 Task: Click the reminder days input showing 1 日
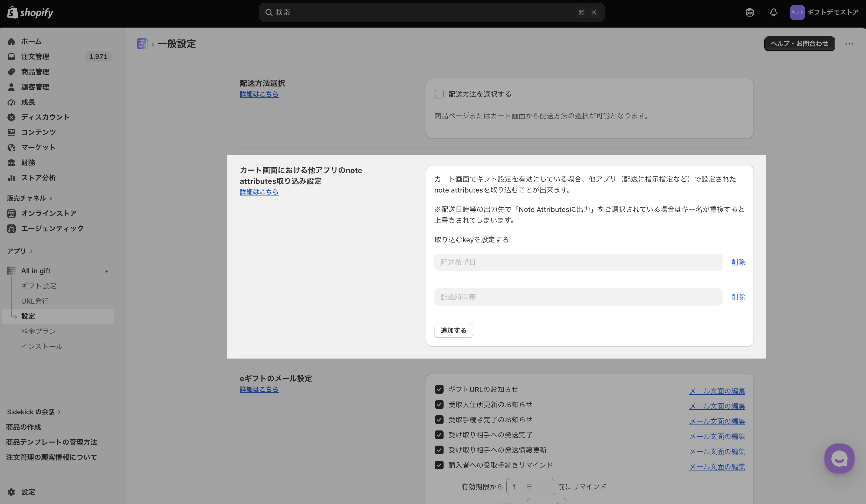click(530, 486)
